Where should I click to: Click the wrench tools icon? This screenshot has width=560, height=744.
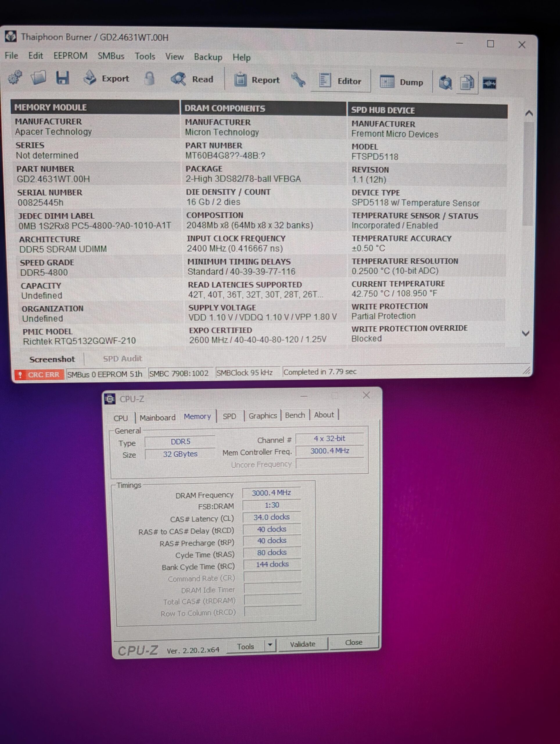point(298,81)
